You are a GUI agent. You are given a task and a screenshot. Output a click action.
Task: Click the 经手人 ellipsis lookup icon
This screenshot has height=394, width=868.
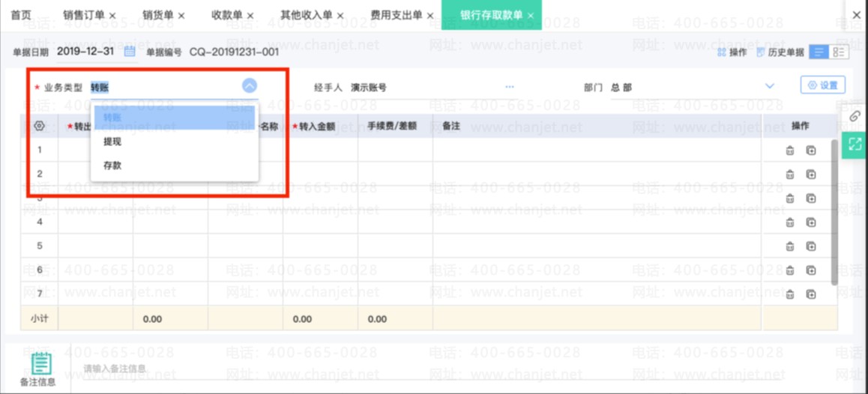click(x=509, y=87)
